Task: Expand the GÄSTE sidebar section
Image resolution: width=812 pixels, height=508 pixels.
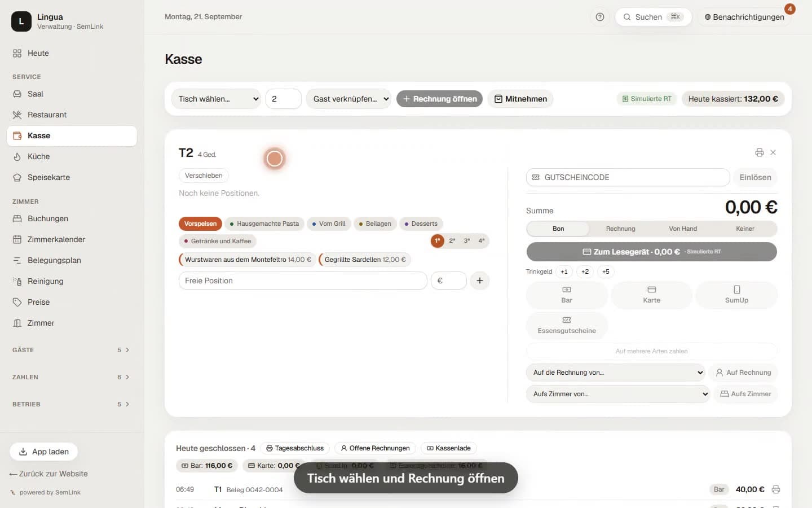Action: [x=72, y=350]
